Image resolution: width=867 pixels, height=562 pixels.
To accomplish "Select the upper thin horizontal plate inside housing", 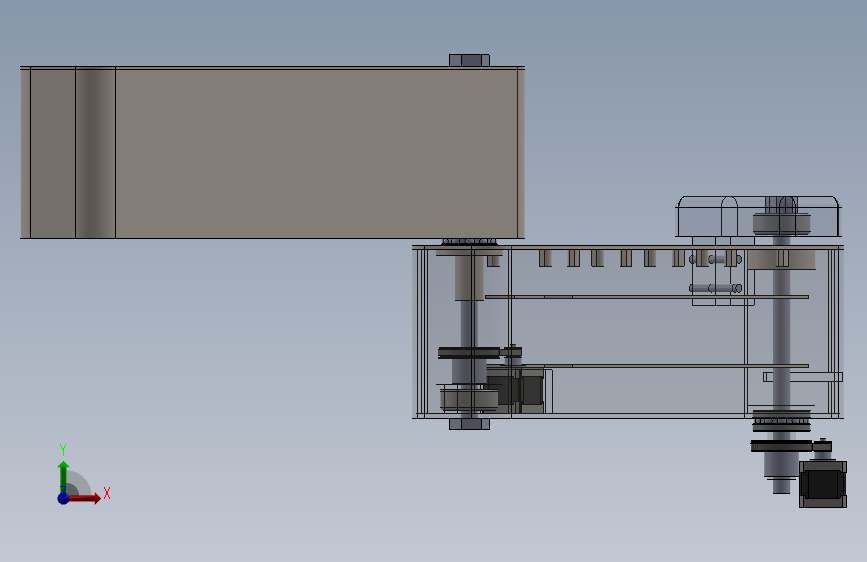I will pyautogui.click(x=647, y=297).
